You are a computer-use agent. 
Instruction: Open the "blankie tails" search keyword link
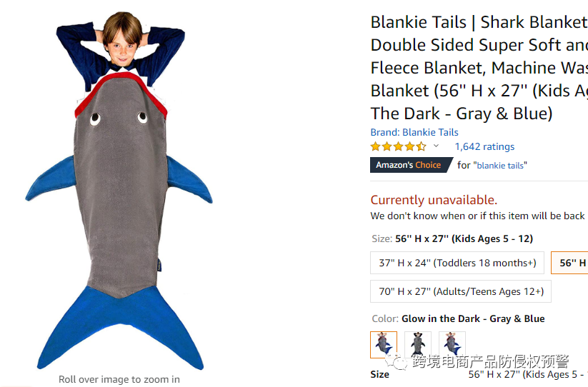tap(500, 165)
